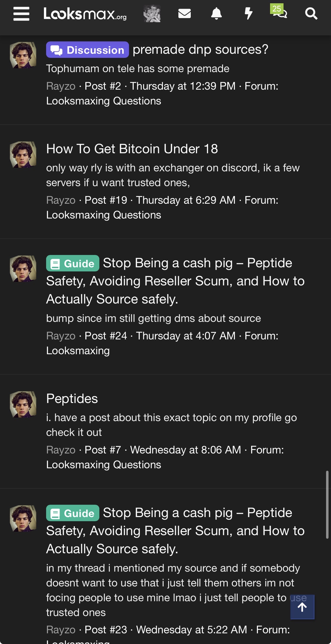331x644 pixels.
Task: Open the 'Peptides' thread title
Action: 72,399
